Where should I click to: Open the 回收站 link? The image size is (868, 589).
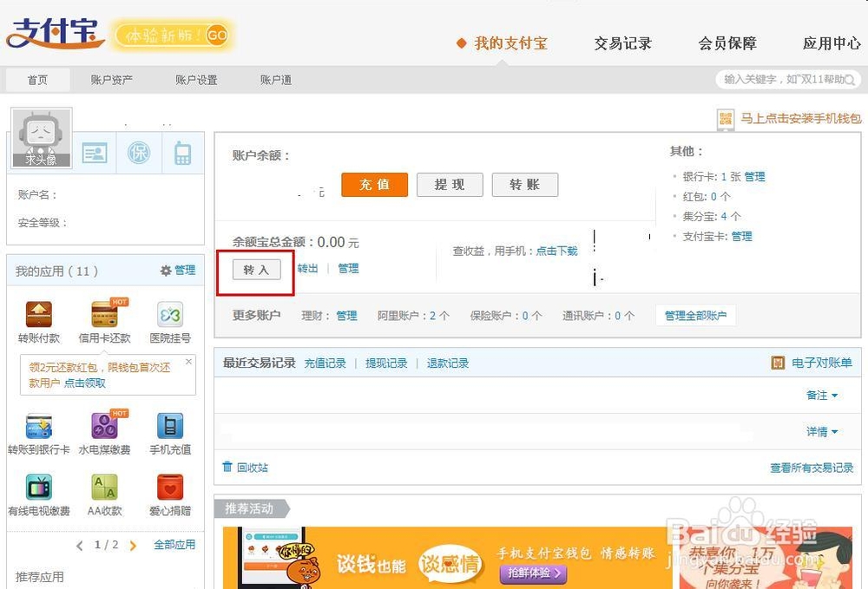point(253,468)
